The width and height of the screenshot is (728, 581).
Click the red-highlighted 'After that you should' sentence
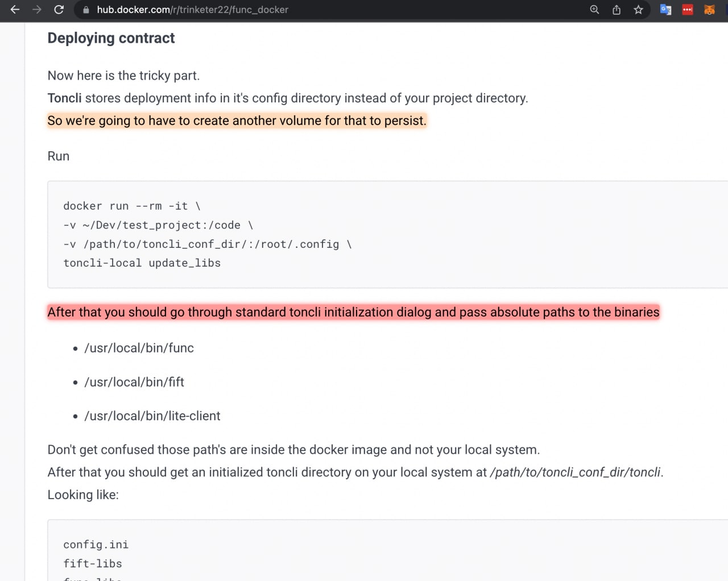(353, 312)
